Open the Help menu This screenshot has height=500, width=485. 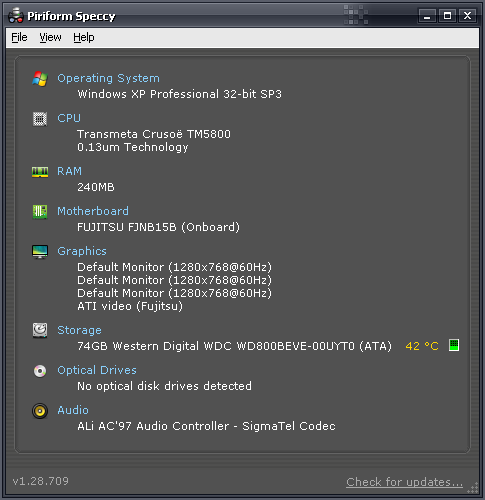(84, 37)
